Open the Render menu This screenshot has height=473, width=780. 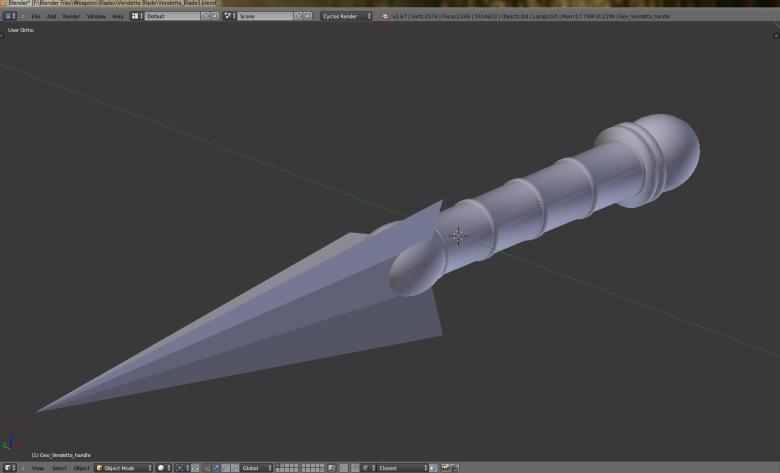[71, 16]
